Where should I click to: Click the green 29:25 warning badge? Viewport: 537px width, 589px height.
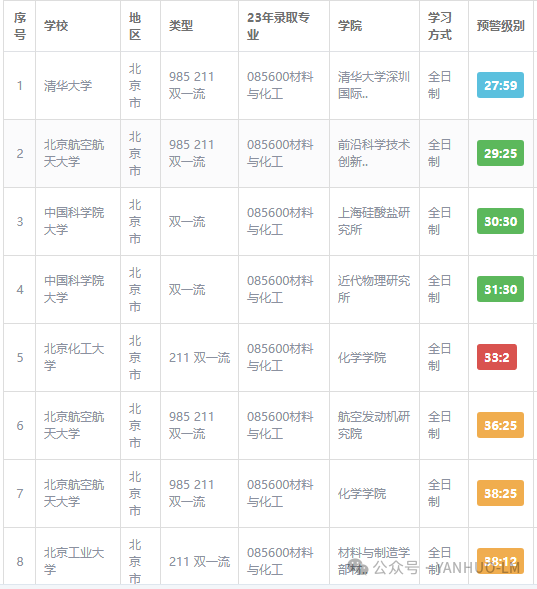[500, 153]
